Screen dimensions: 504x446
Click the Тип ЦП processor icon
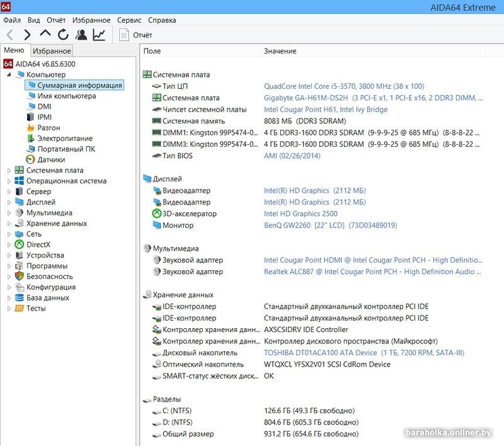tap(156, 86)
